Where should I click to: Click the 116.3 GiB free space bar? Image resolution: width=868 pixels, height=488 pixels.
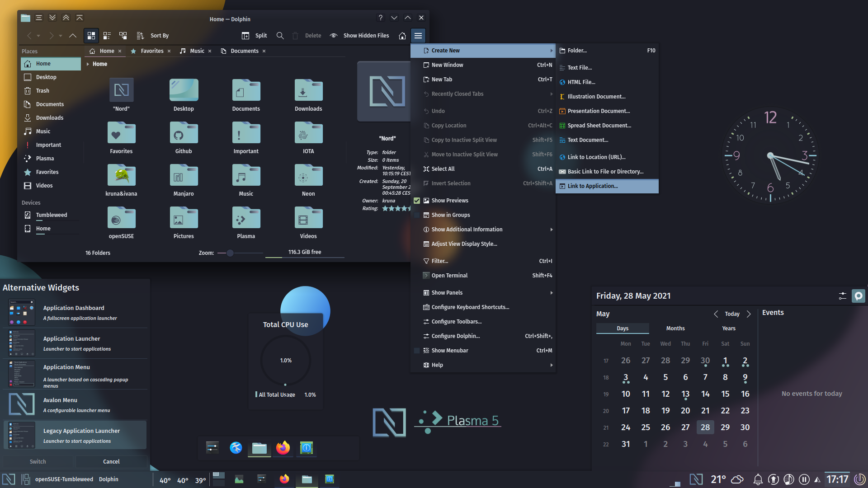tap(305, 253)
